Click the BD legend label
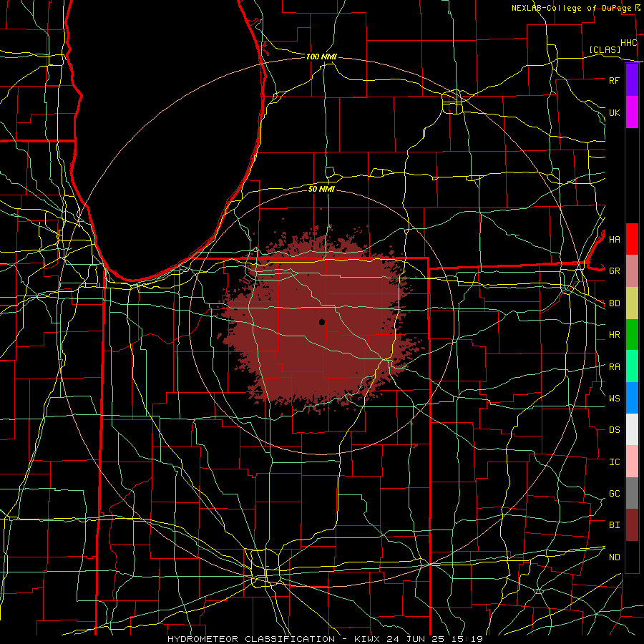 [614, 303]
